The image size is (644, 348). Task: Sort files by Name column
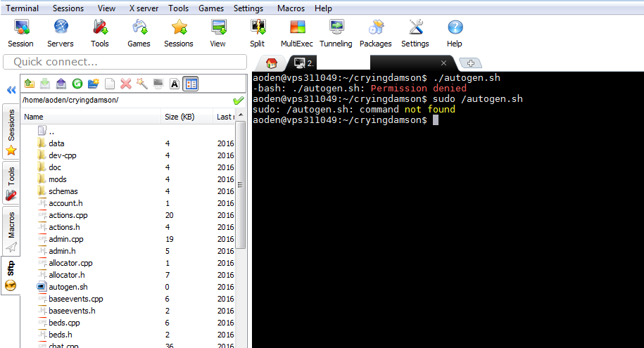91,117
